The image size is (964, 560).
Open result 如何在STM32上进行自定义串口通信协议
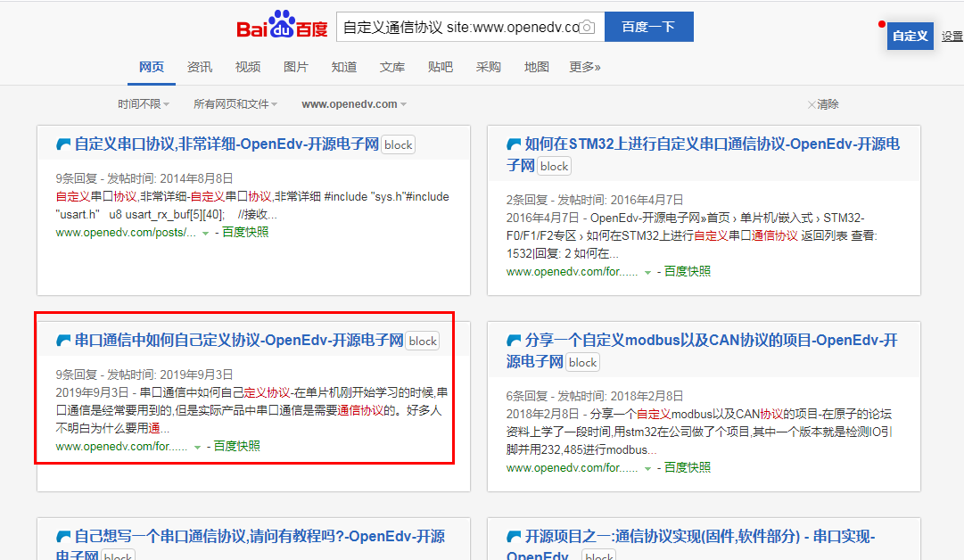tap(703, 154)
